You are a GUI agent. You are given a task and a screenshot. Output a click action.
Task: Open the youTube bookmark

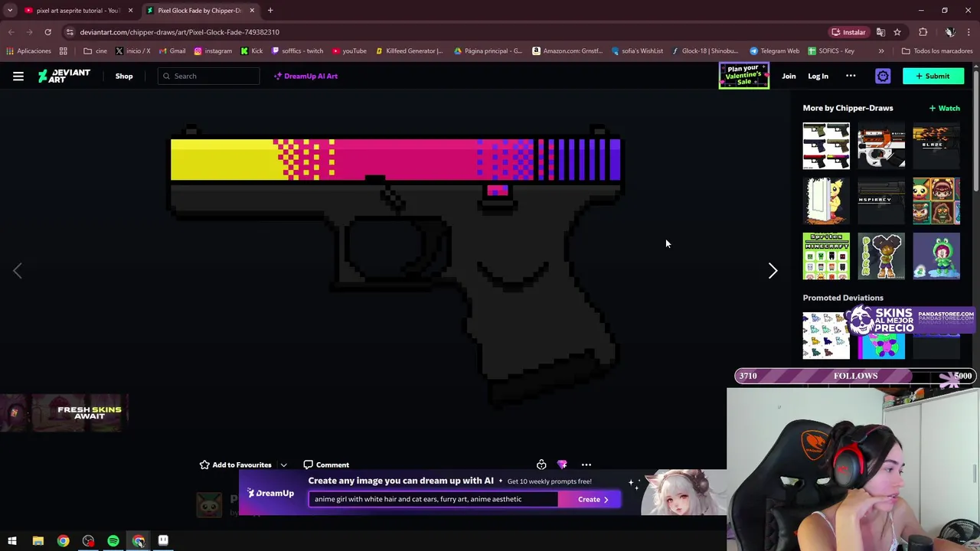[x=349, y=51]
